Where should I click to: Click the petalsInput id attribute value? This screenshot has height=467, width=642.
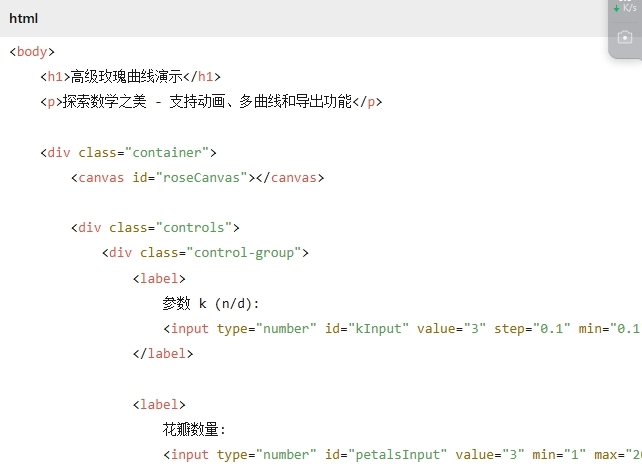398,455
